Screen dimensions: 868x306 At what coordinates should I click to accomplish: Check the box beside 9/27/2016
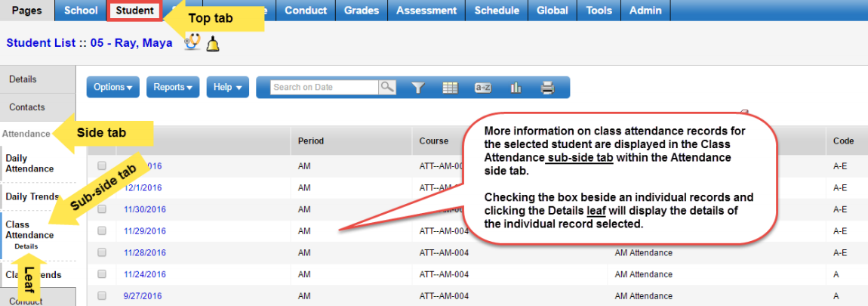point(102,295)
